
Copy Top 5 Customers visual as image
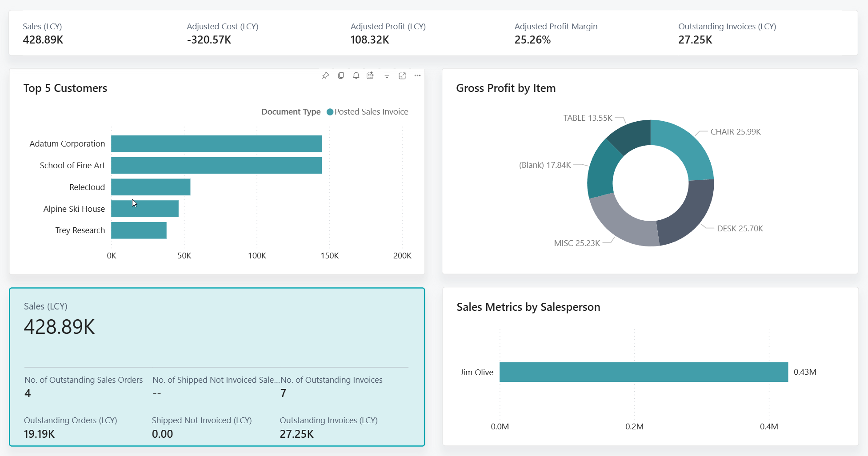tap(341, 75)
